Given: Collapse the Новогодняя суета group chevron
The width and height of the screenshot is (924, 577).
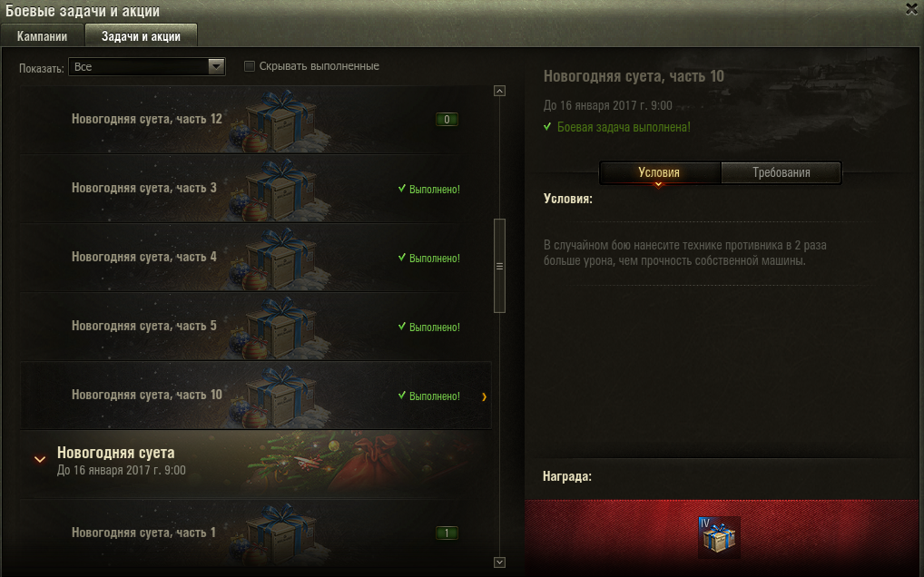Looking at the screenshot, I should pyautogui.click(x=40, y=460).
